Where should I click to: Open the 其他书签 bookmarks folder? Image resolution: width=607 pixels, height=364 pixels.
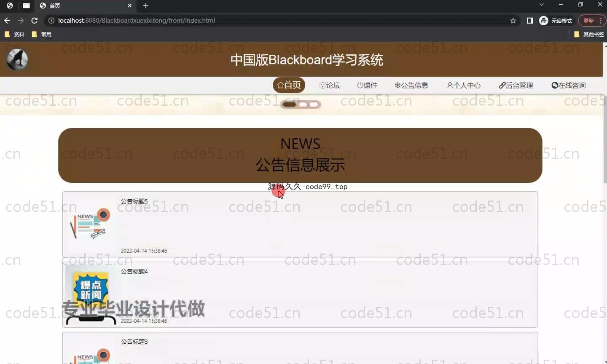point(589,35)
